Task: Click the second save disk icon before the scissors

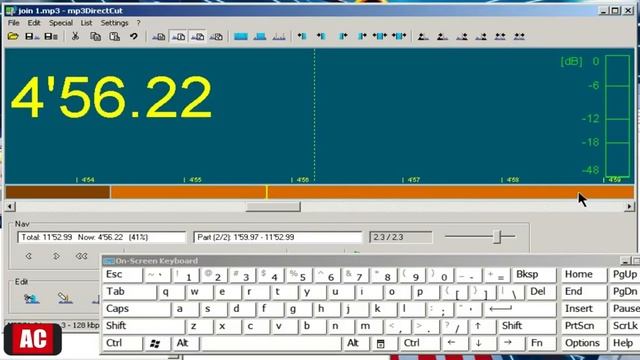Action: 51,36
